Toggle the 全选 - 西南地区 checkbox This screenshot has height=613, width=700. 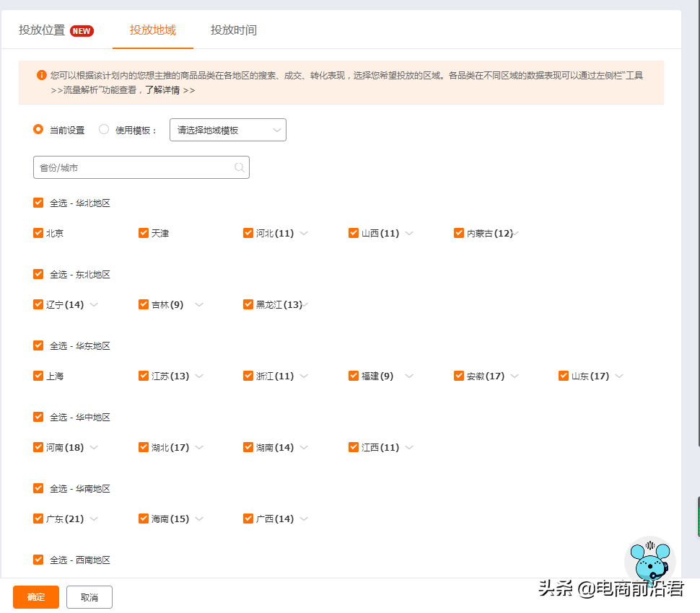click(38, 560)
